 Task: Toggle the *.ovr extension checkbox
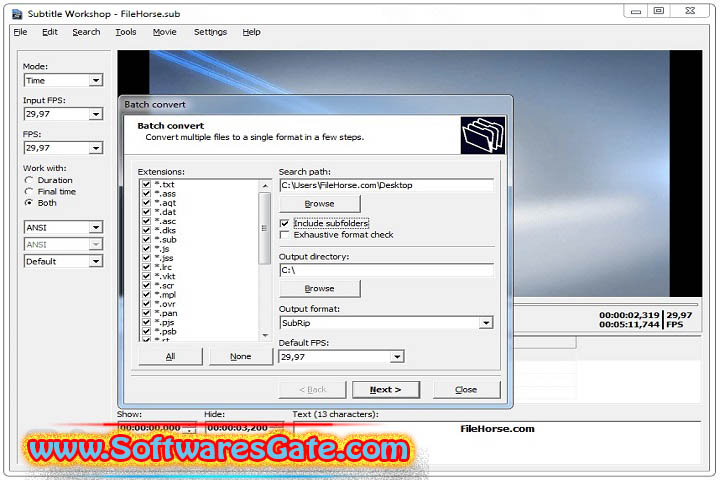tap(146, 304)
